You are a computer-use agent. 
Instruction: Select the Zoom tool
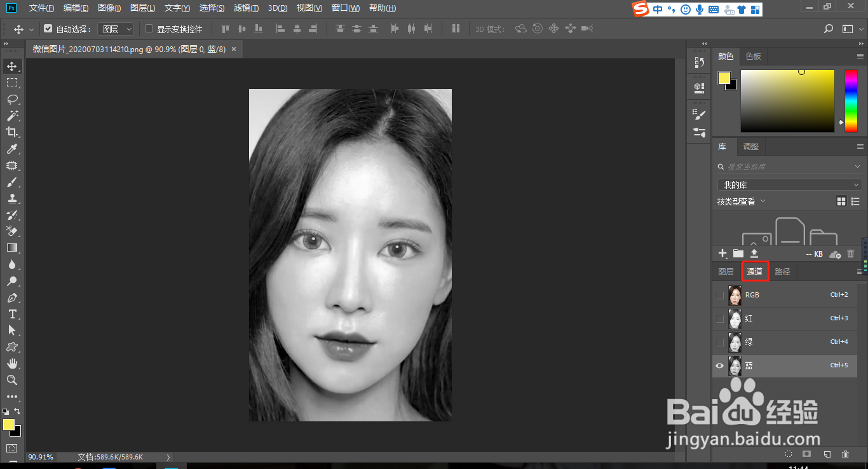pos(12,380)
